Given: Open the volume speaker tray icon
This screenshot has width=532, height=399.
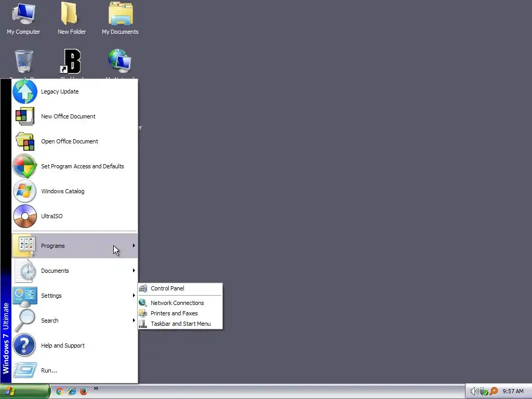Looking at the screenshot, I should [475, 392].
